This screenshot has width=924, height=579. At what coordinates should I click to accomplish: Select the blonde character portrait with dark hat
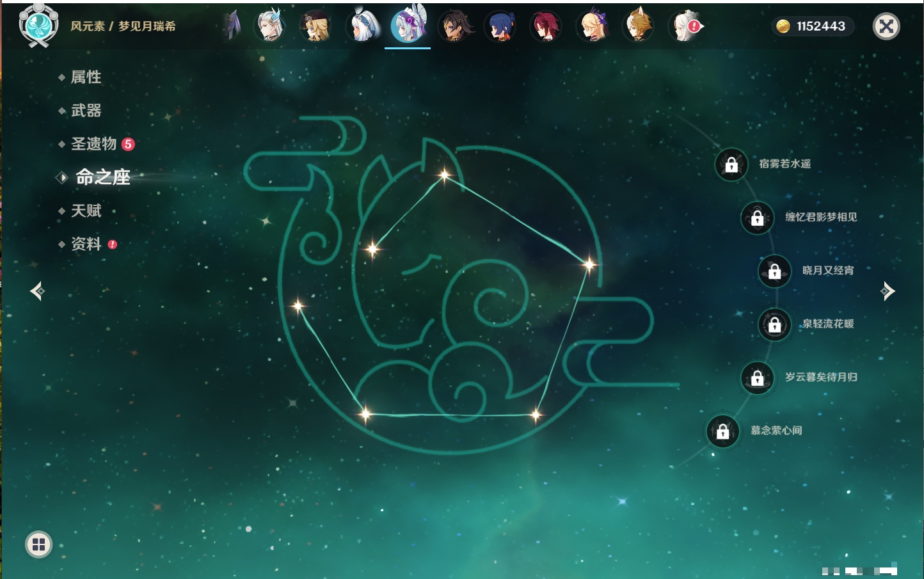pyautogui.click(x=315, y=26)
